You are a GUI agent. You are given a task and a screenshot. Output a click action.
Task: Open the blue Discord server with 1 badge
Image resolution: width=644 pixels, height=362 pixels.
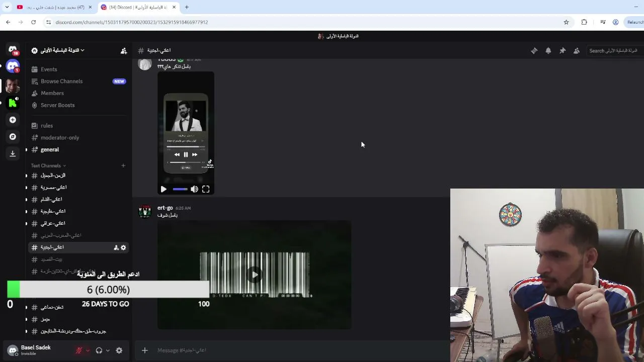coord(13,66)
